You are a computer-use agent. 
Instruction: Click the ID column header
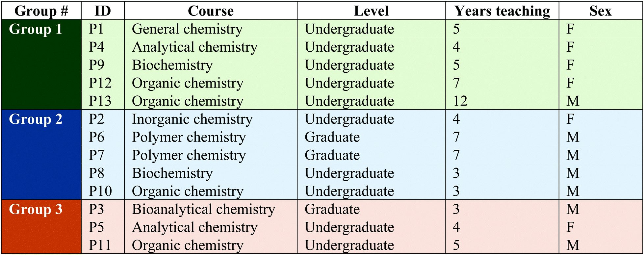(x=103, y=11)
